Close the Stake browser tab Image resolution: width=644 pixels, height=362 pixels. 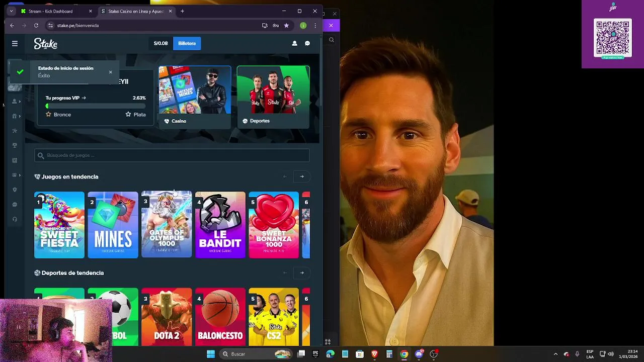coord(170,11)
